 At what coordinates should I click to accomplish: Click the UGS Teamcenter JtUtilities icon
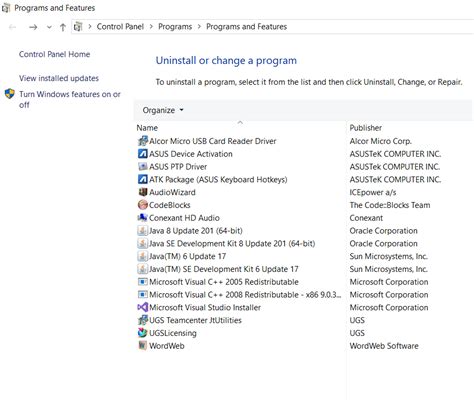(143, 320)
